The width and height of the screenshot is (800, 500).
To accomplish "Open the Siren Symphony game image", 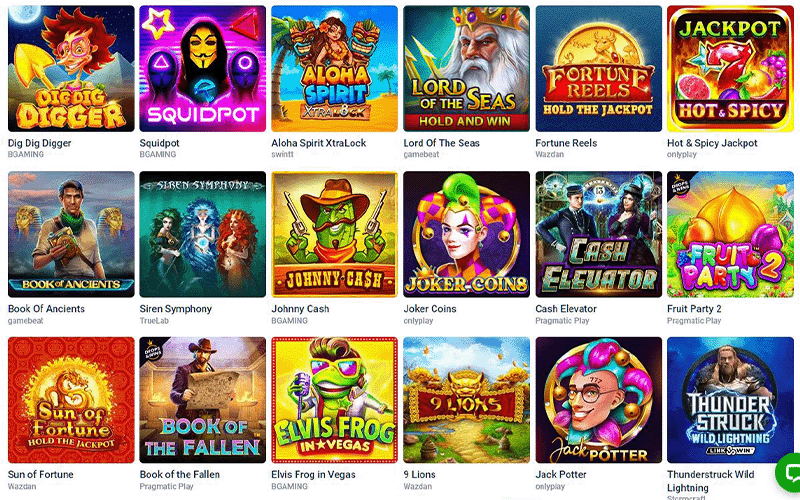I will pyautogui.click(x=203, y=234).
